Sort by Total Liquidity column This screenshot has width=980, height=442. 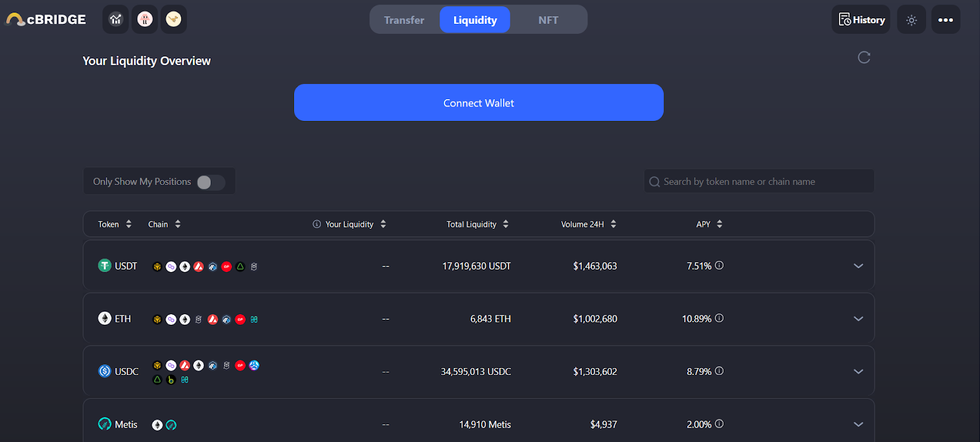[477, 224]
